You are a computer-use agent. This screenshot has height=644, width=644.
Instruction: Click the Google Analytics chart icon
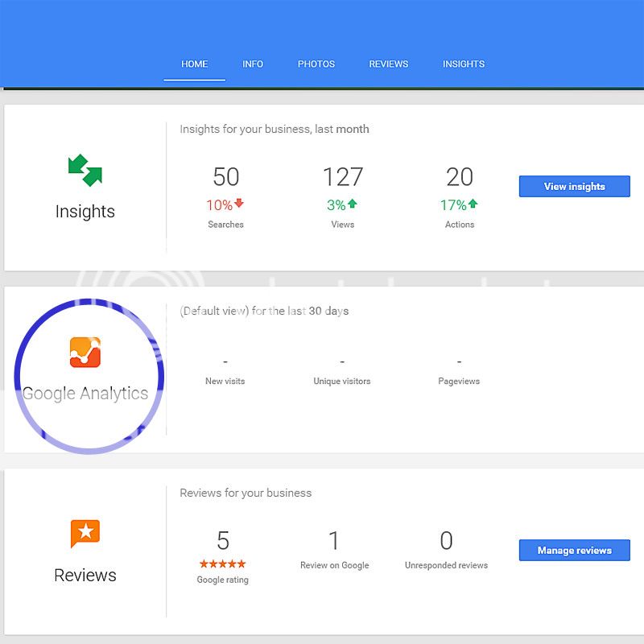point(85,353)
